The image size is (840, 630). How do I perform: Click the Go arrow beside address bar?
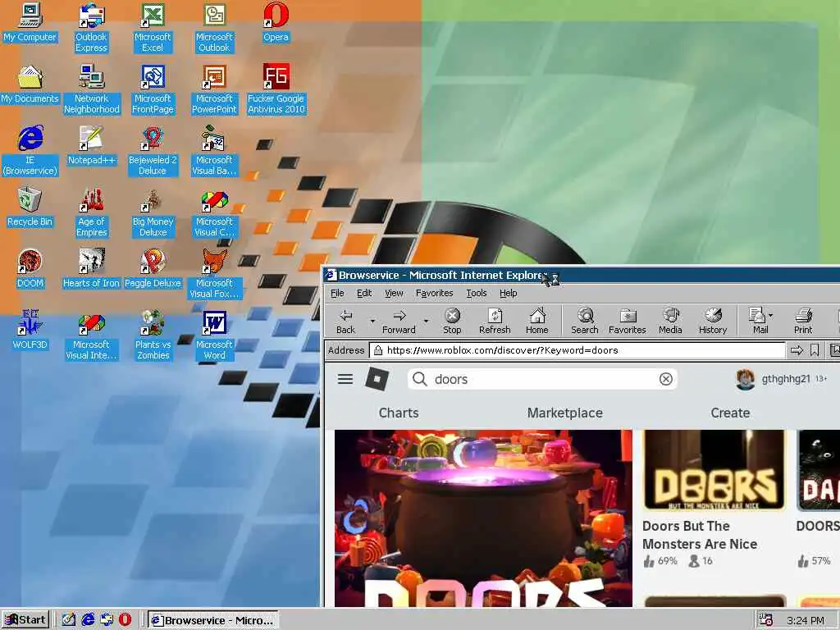pos(797,350)
